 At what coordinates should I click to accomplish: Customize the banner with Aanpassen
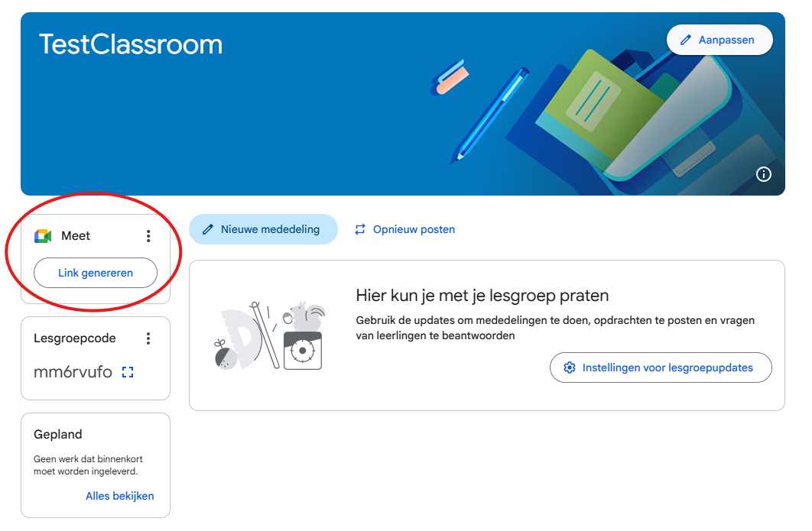pyautogui.click(x=719, y=40)
